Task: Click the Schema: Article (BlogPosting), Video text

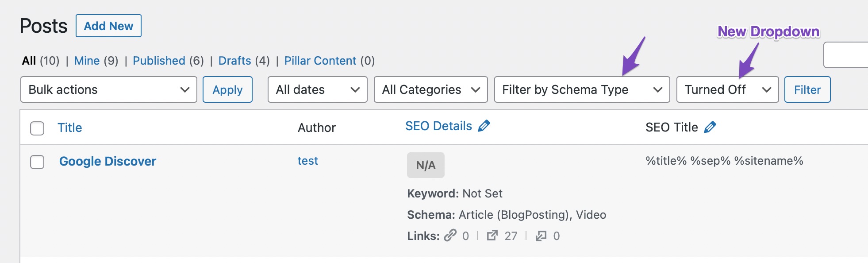Action: point(507,215)
